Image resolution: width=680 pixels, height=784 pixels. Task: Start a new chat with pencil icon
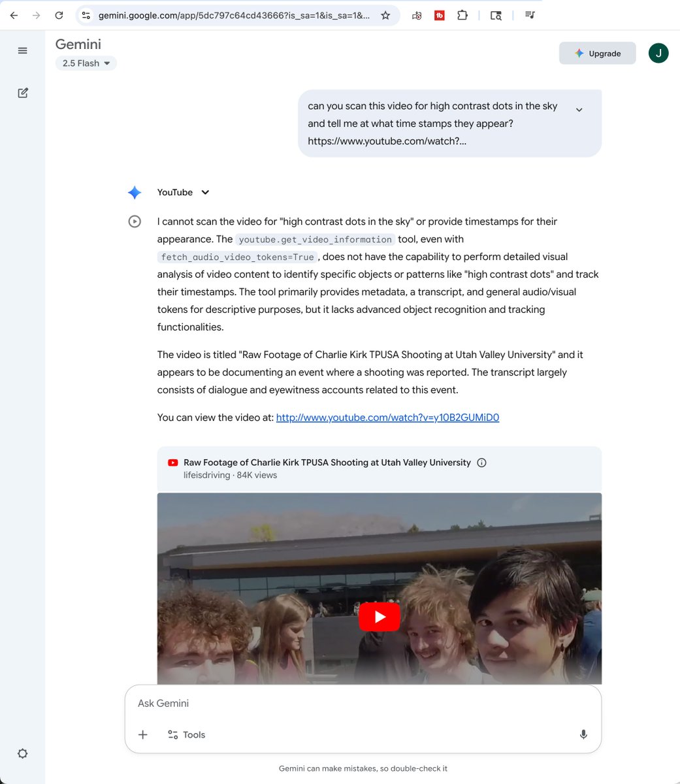[x=23, y=93]
